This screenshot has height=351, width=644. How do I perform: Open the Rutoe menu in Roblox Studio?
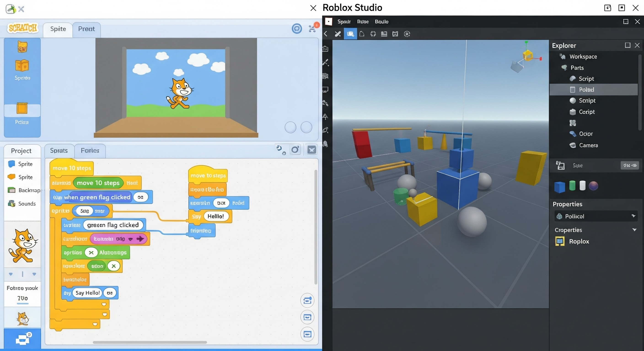click(x=363, y=22)
